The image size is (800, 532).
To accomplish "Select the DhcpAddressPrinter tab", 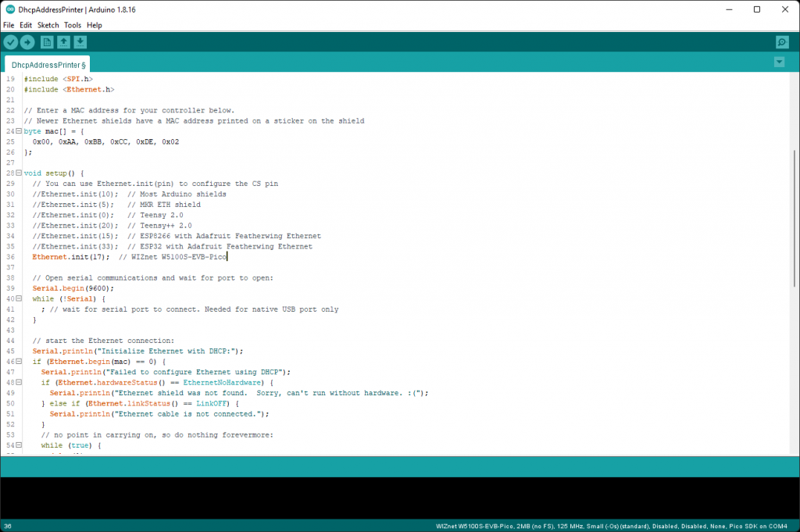I will coord(48,65).
